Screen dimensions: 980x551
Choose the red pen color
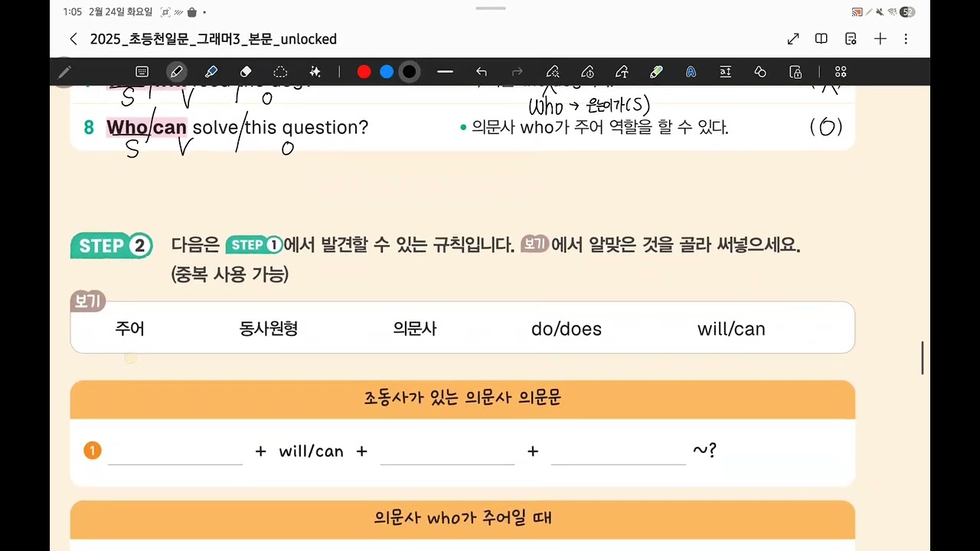click(x=364, y=72)
